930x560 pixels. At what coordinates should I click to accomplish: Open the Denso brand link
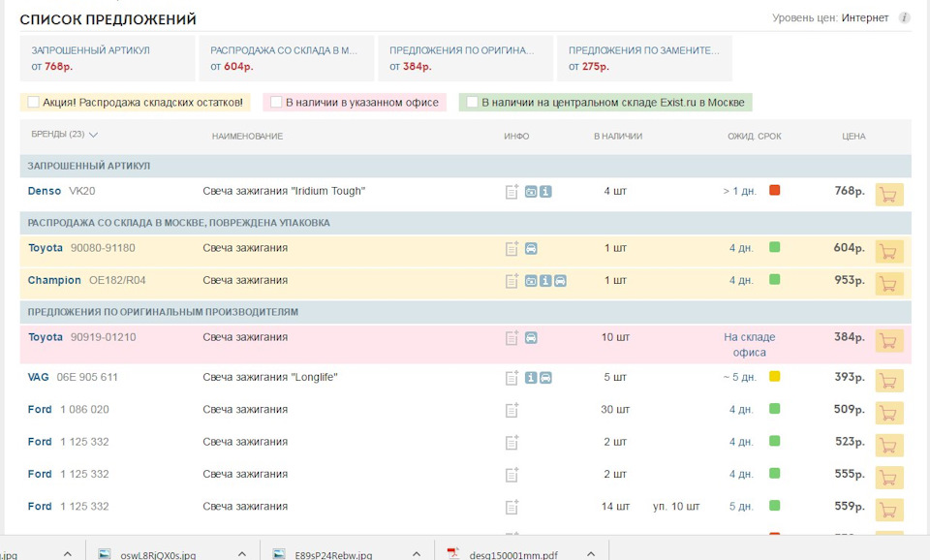(x=45, y=191)
